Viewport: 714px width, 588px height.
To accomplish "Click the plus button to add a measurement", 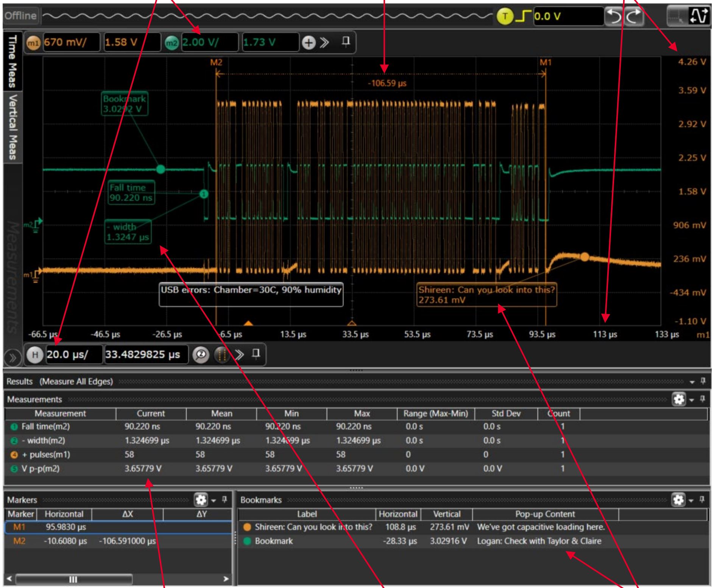I will pyautogui.click(x=310, y=43).
